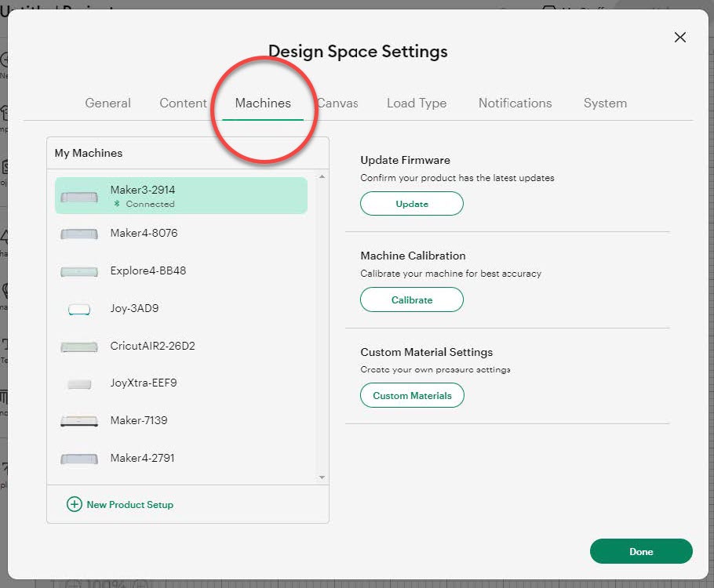Pick JoyXtra-EEF9 in the machine list
The width and height of the screenshot is (714, 588).
(181, 383)
